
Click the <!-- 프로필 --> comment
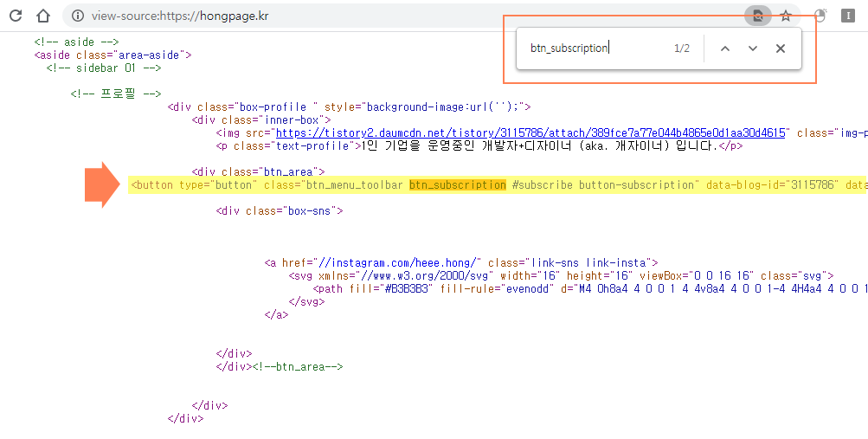point(116,94)
